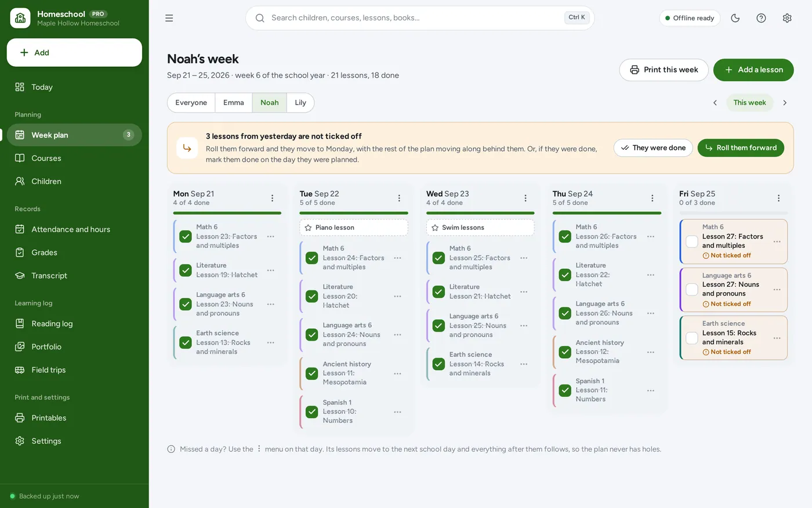Image resolution: width=812 pixels, height=508 pixels.
Task: Open options for Monday Literature Lesson 19
Action: [x=270, y=271]
